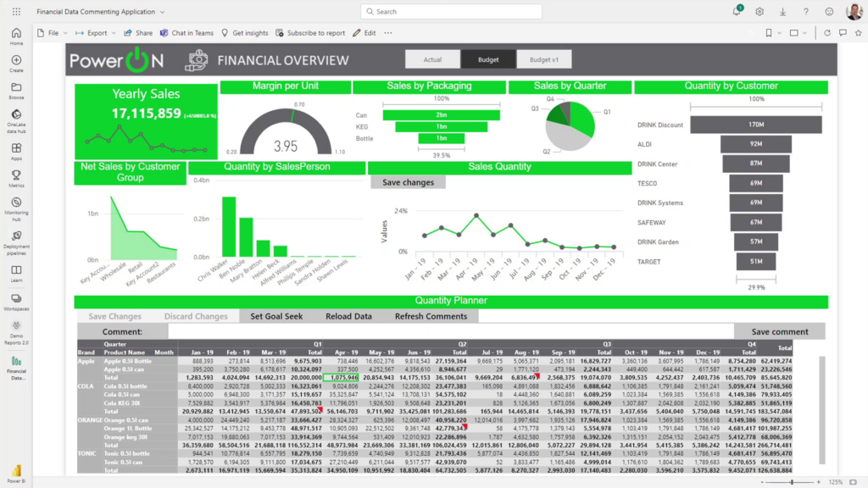Click Get insights
The image size is (868, 488).
[x=244, y=33]
